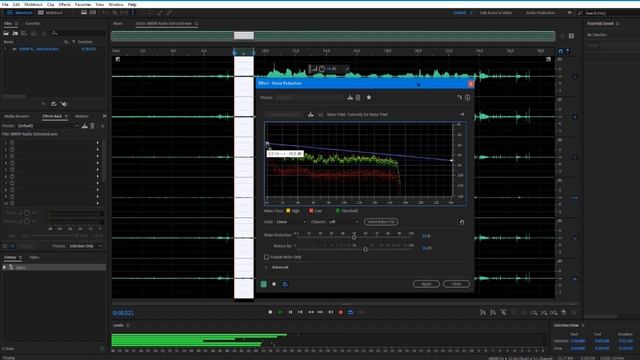Toggle auto-play speaker icon in Files panel
The width and height of the screenshot is (640, 360).
[64, 104]
